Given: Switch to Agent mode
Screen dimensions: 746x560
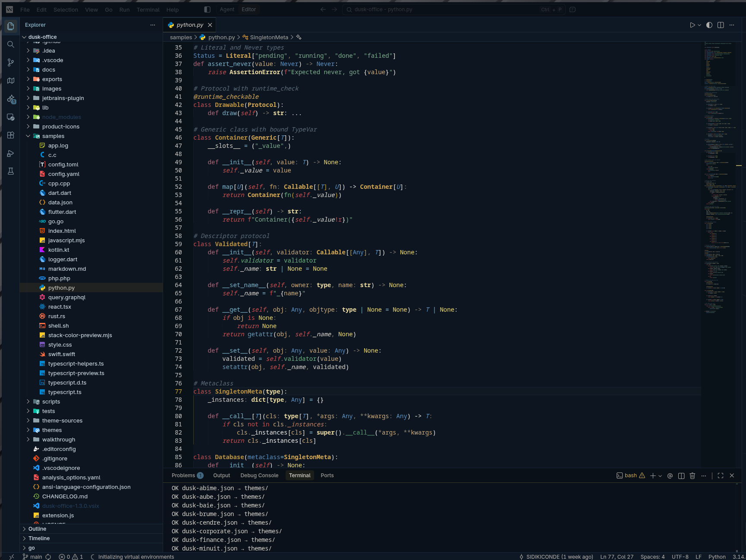Looking at the screenshot, I should tap(227, 9).
